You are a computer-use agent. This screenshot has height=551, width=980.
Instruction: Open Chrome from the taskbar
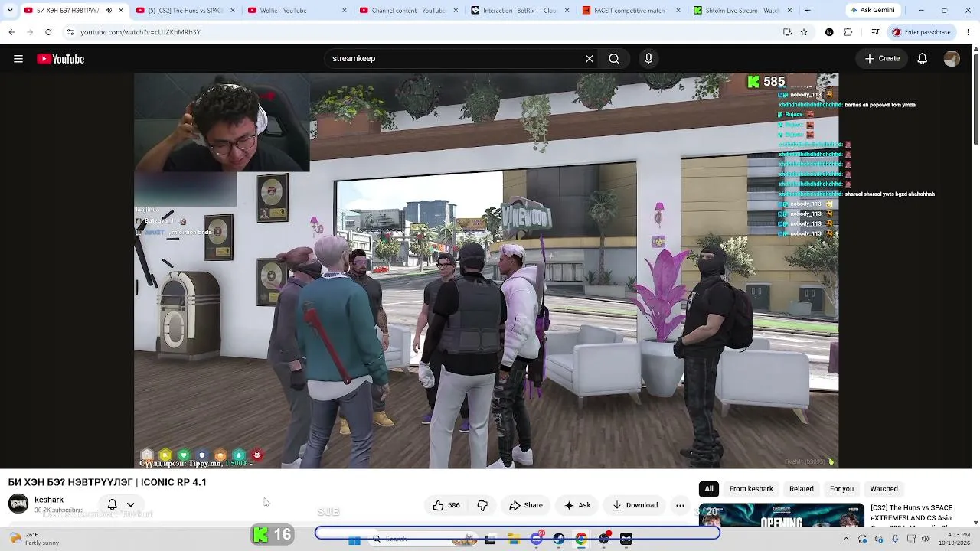[x=581, y=540]
